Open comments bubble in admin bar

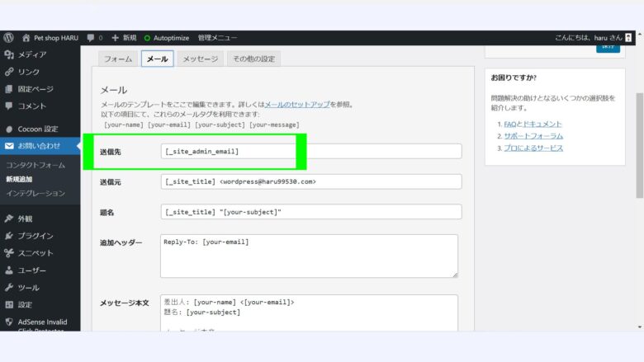[90, 38]
